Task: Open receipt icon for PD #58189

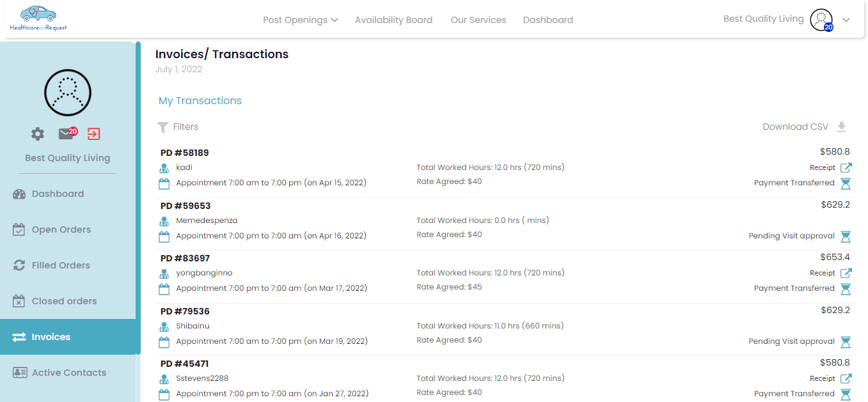Action: coord(846,167)
